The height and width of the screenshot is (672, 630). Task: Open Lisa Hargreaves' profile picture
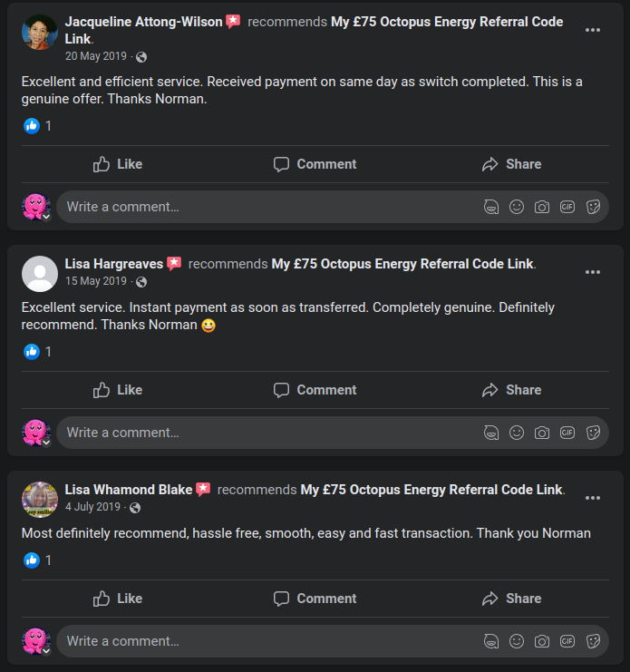[x=40, y=273]
